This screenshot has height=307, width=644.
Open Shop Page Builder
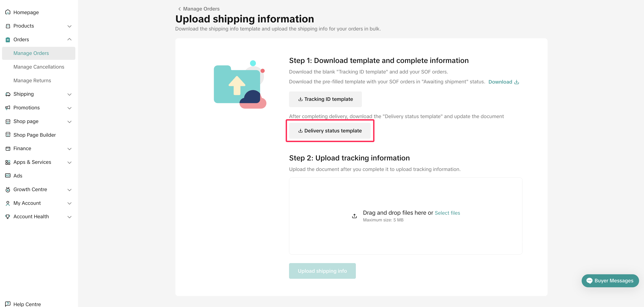coord(35,135)
